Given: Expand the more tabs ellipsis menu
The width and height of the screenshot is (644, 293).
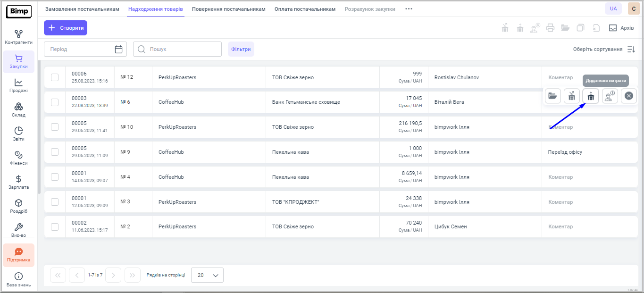Looking at the screenshot, I should (409, 9).
